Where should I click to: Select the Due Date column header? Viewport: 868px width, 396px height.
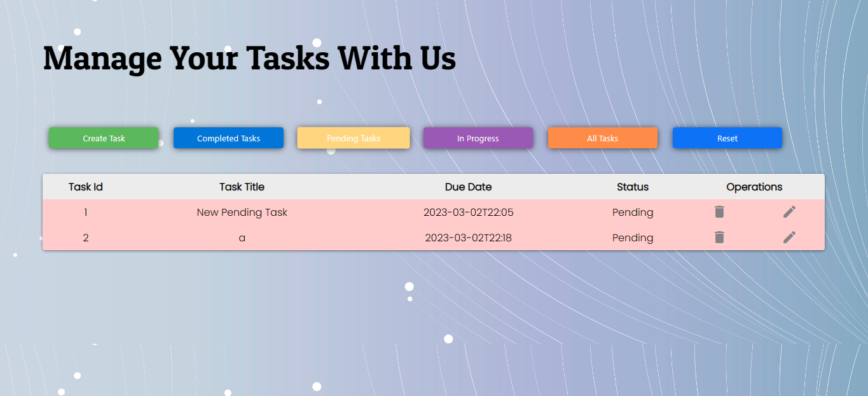coord(468,187)
